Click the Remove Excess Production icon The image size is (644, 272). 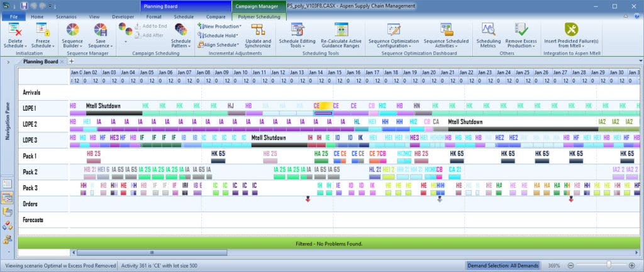(521, 30)
